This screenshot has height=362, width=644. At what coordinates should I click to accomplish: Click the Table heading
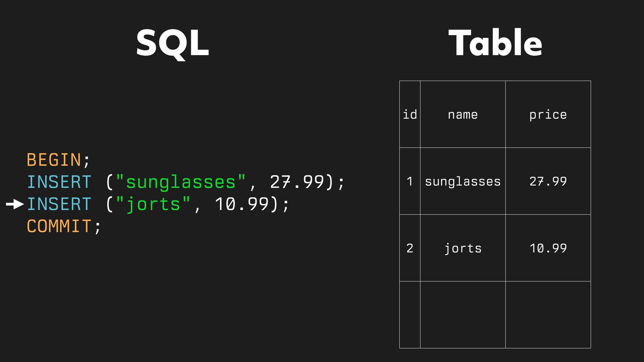point(495,43)
